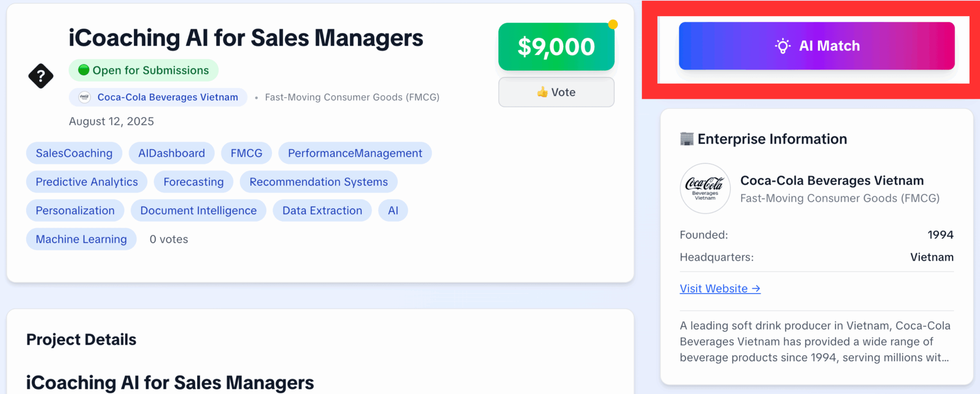980x394 pixels.
Task: Open the Coca-Cola Beverages Vietnam company chip
Action: pos(158,97)
